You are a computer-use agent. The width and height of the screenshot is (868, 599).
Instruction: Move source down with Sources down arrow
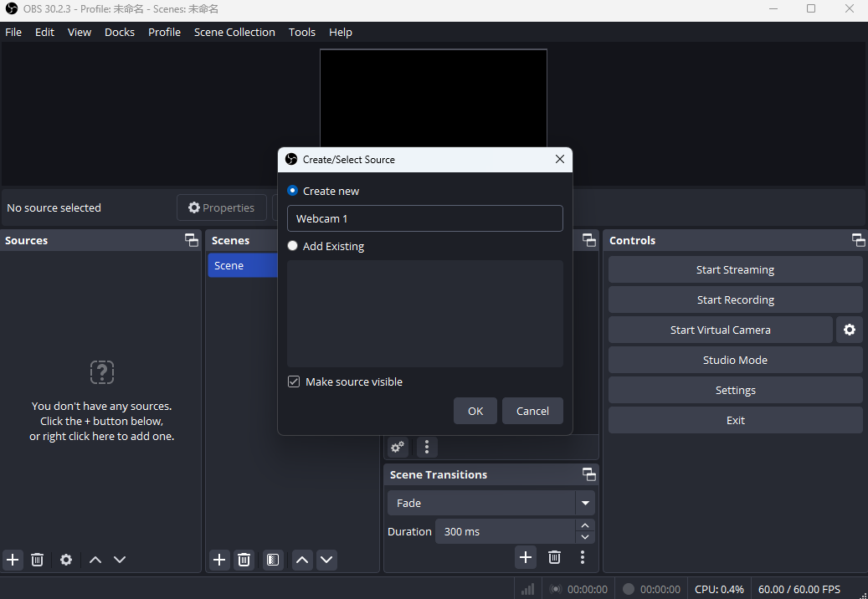[x=120, y=560]
